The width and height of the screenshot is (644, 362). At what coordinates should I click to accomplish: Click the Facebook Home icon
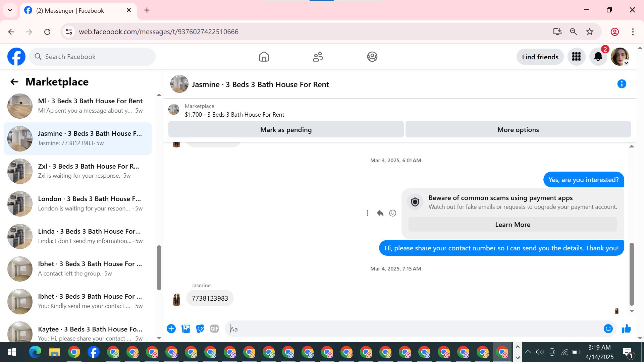[x=264, y=57]
